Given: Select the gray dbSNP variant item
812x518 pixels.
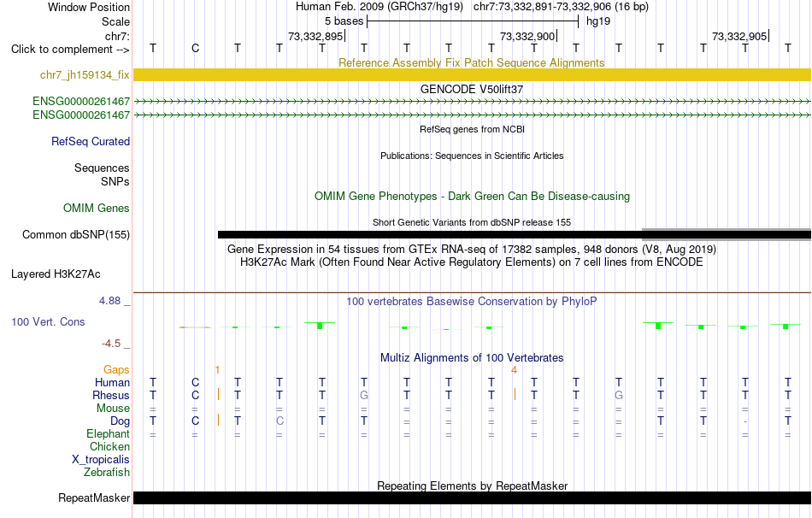Looking at the screenshot, I should [x=726, y=235].
